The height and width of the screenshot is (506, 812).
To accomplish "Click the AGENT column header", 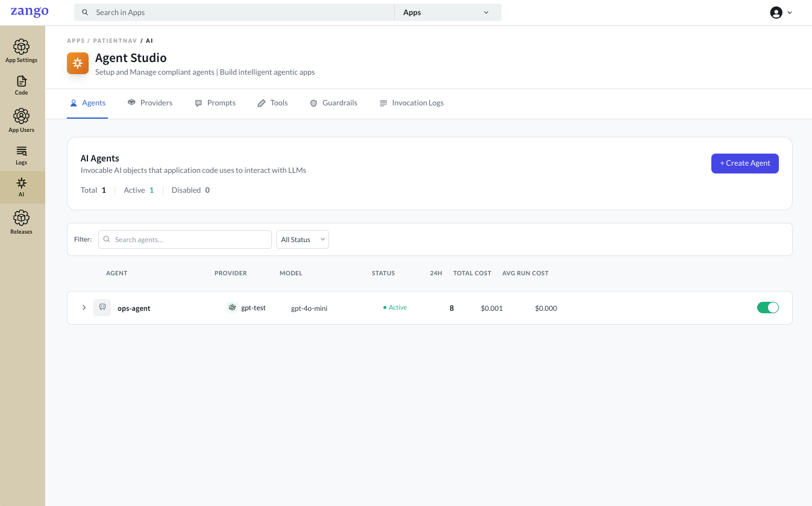I will click(x=117, y=273).
